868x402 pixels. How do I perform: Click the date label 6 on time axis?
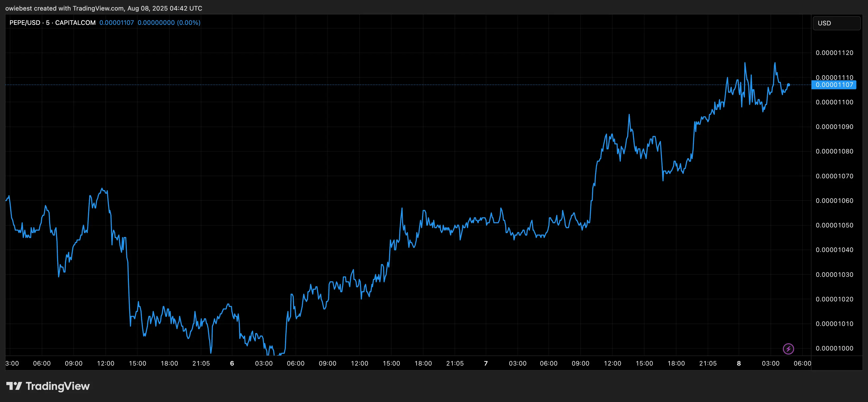tap(232, 363)
